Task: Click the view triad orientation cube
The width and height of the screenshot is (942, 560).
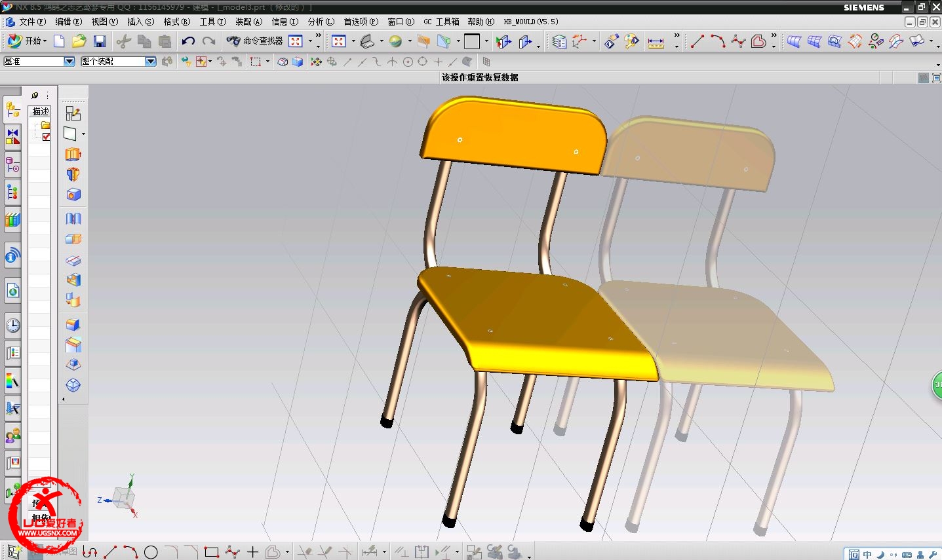Action: [123, 498]
